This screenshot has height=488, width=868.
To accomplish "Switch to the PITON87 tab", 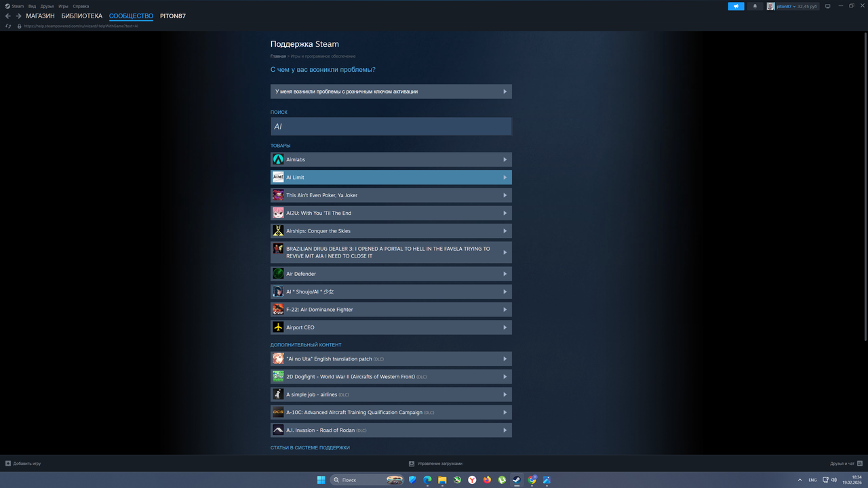I will click(x=173, y=16).
